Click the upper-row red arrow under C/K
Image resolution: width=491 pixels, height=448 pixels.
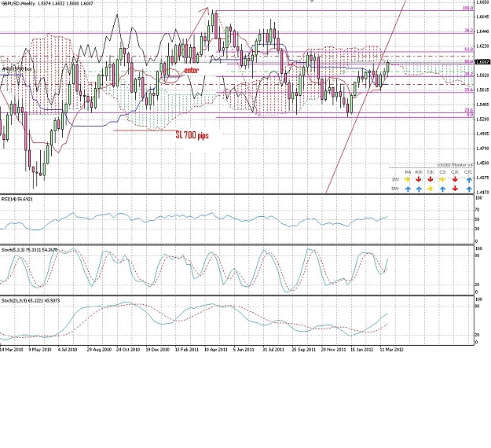click(x=455, y=179)
